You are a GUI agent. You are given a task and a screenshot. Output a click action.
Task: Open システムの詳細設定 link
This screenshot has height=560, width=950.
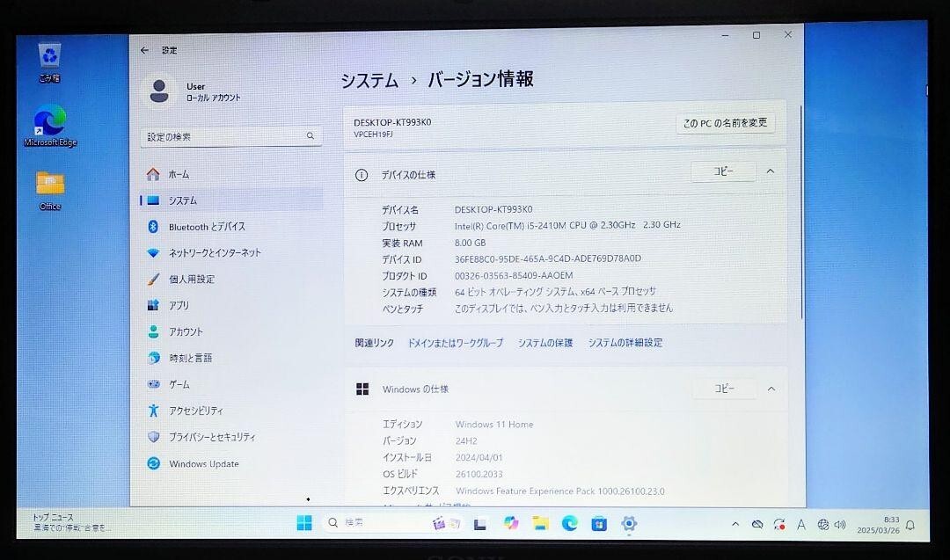point(625,343)
